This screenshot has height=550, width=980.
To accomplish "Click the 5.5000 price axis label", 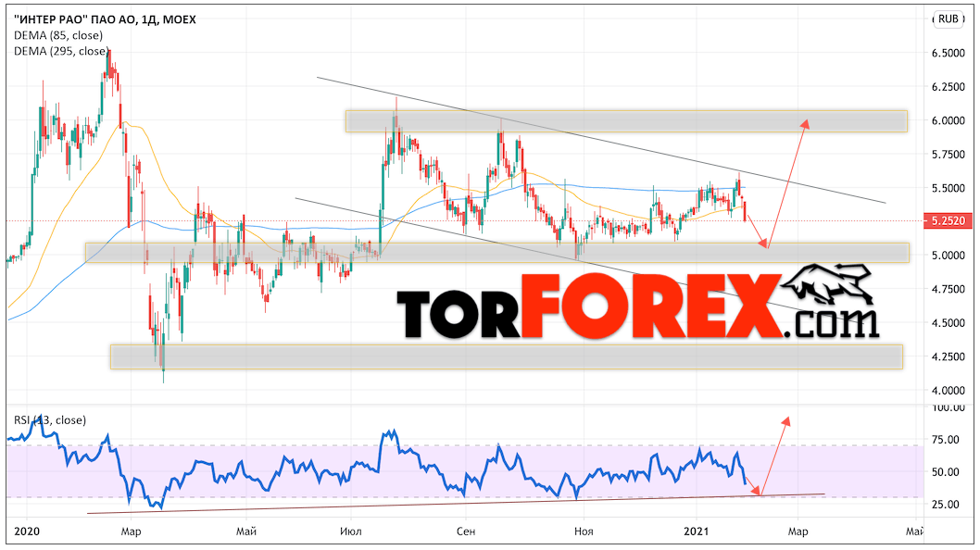I will click(x=948, y=188).
